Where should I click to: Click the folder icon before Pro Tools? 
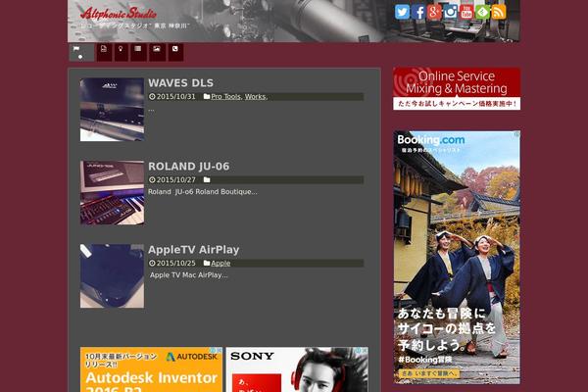pos(207,96)
